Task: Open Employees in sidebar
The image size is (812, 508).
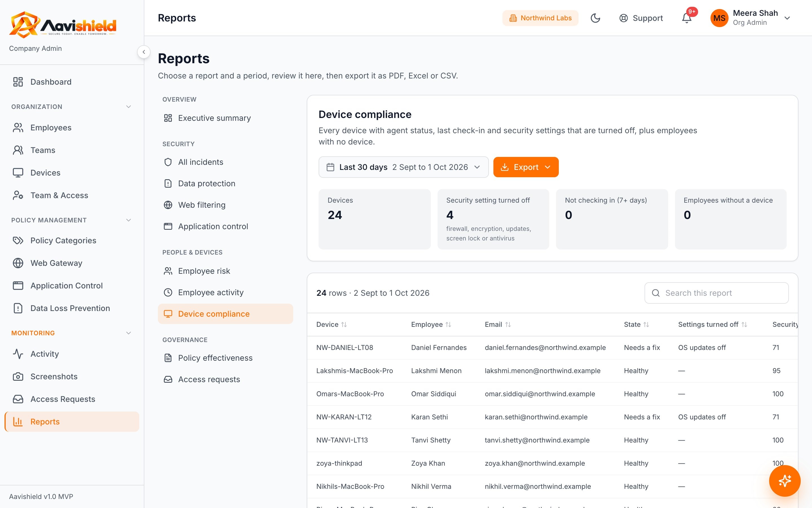Action: (x=72, y=128)
